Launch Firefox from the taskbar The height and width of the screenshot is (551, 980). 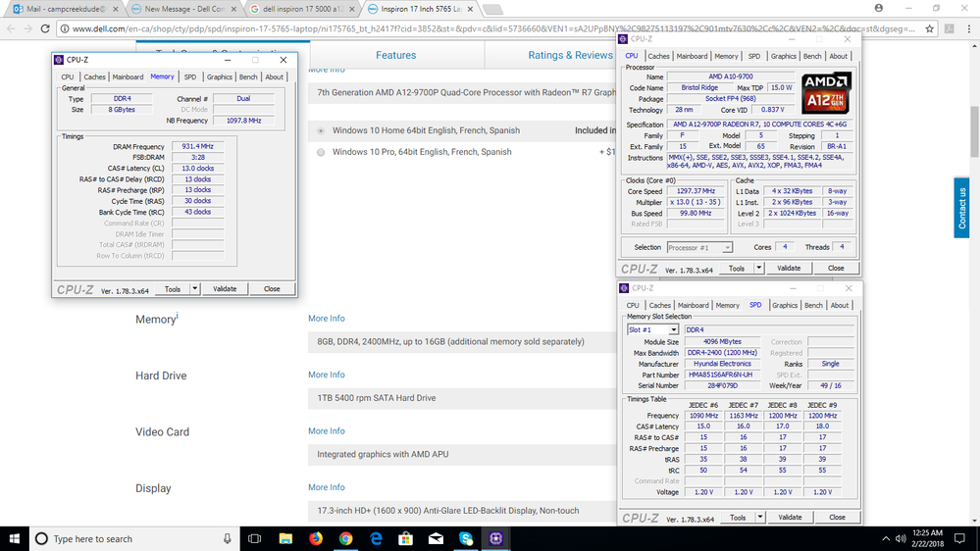316,538
